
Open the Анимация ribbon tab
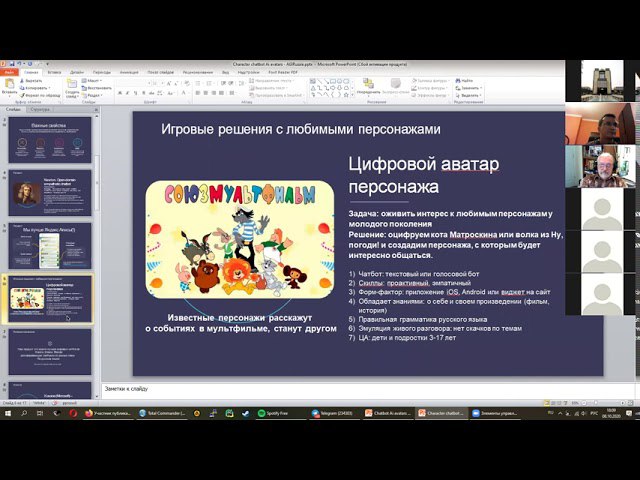pos(129,72)
